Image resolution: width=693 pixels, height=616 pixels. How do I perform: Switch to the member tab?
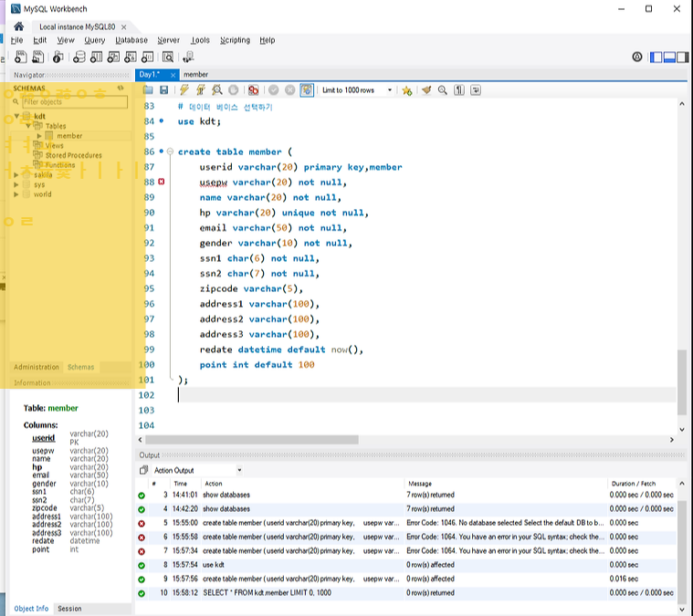pos(195,74)
